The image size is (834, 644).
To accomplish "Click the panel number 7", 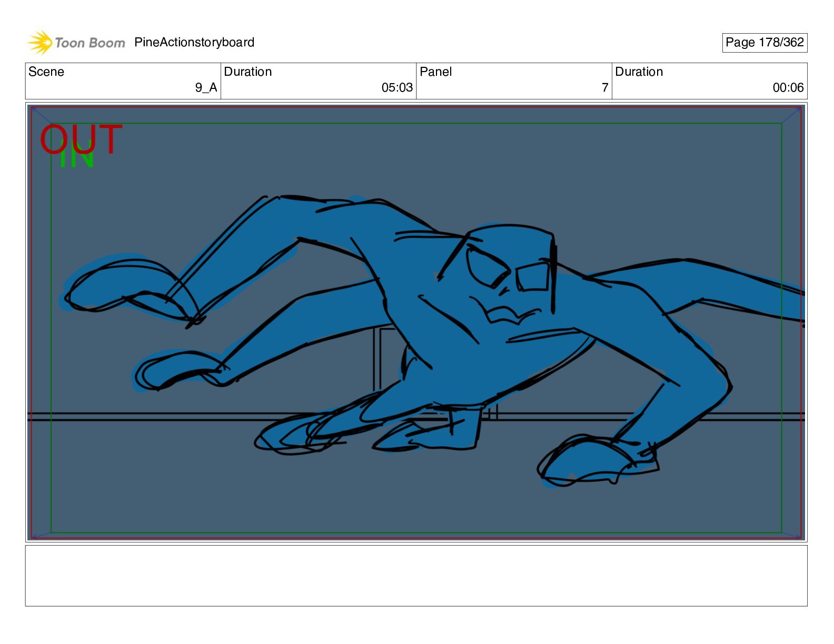I will pyautogui.click(x=605, y=88).
